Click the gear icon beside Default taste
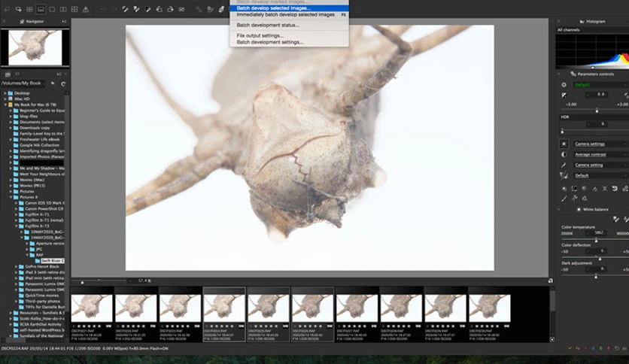Screen dimensions: 629x364 pyautogui.click(x=564, y=84)
